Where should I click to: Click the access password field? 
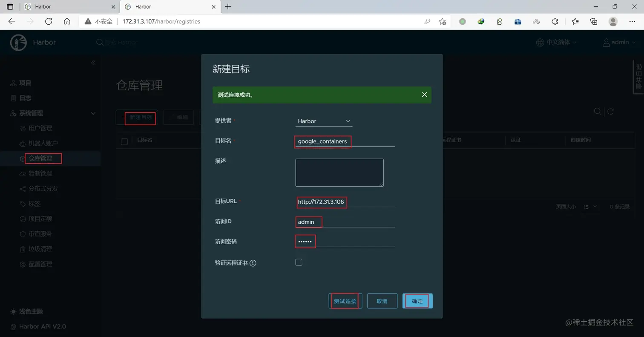(x=345, y=242)
